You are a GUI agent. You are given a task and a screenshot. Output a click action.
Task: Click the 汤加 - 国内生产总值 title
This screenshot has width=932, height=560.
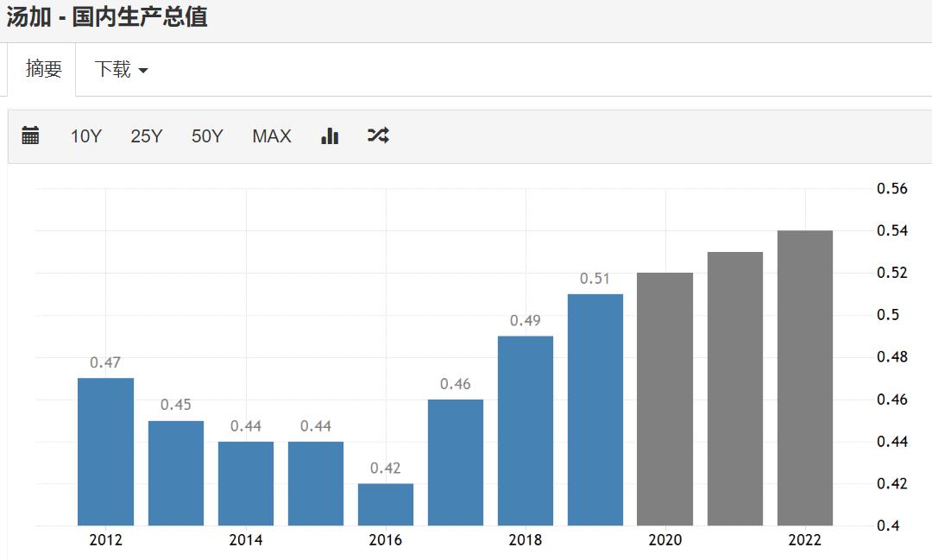[107, 17]
